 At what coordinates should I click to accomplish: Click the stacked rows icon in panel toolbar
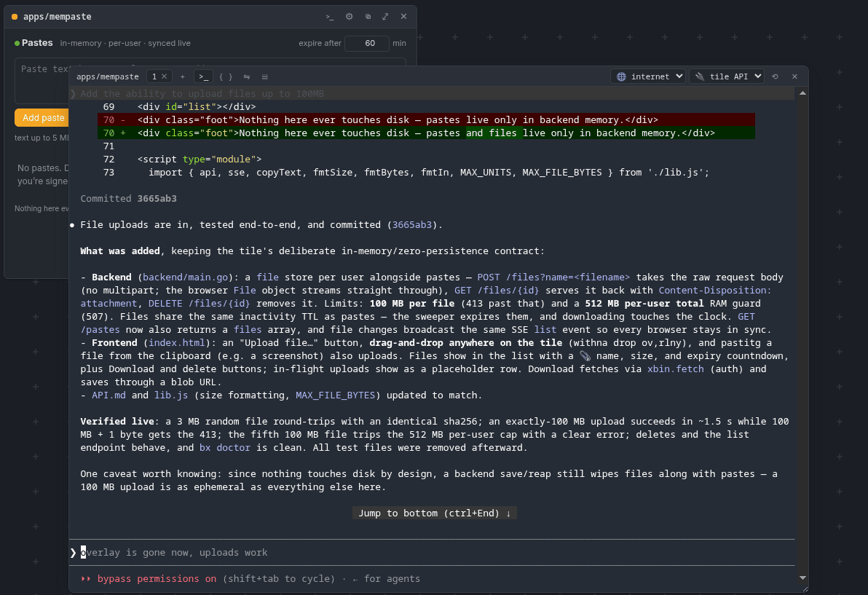point(264,76)
